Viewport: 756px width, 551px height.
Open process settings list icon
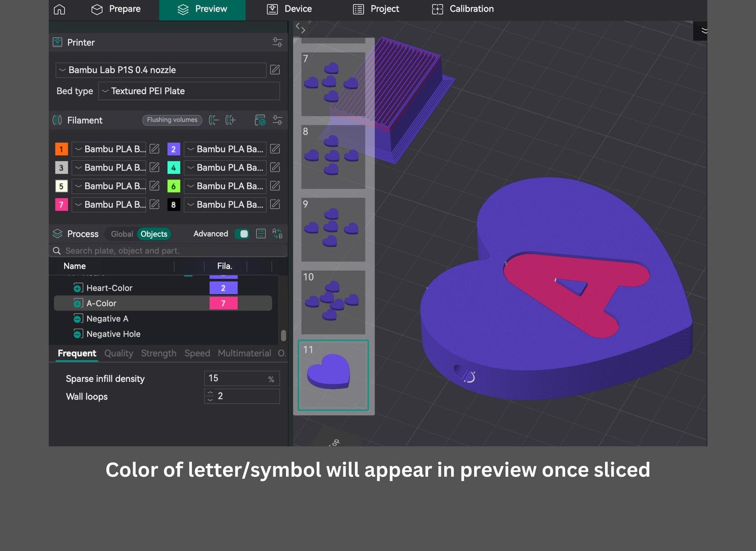[x=261, y=234]
